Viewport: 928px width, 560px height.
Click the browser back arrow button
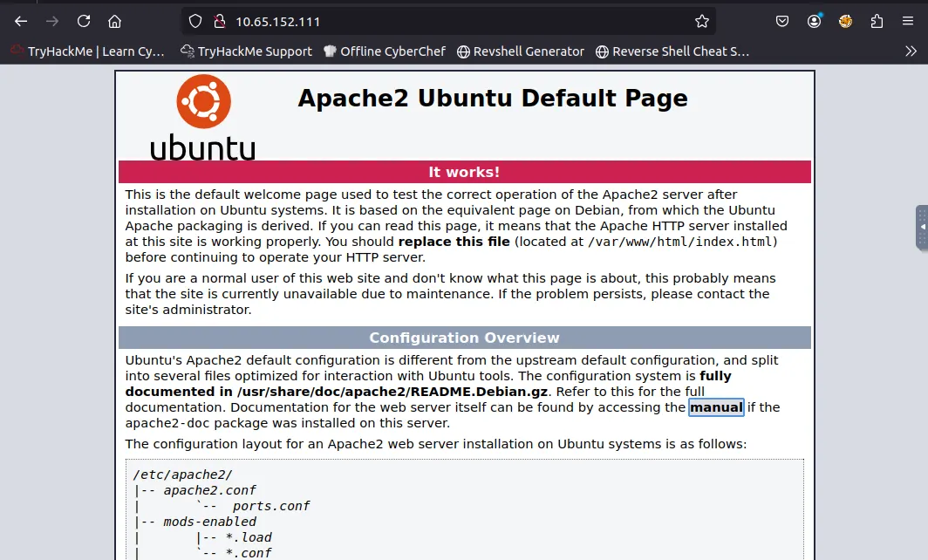(21, 21)
